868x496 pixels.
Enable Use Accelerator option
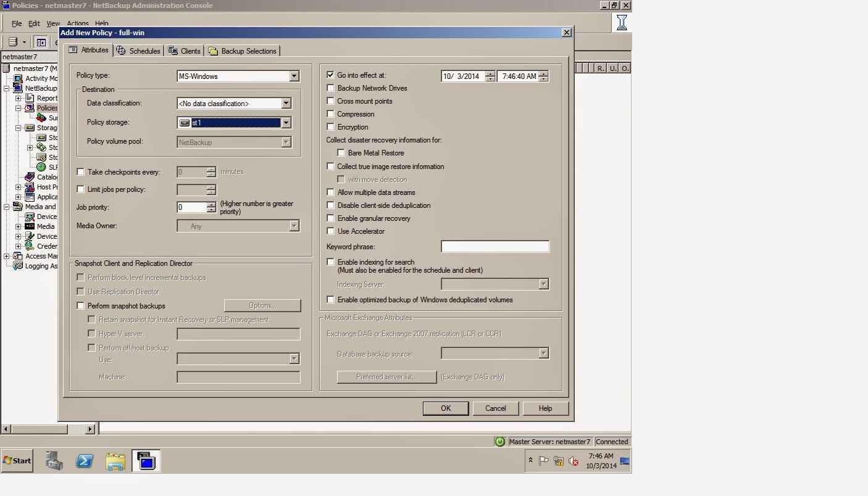pos(331,231)
